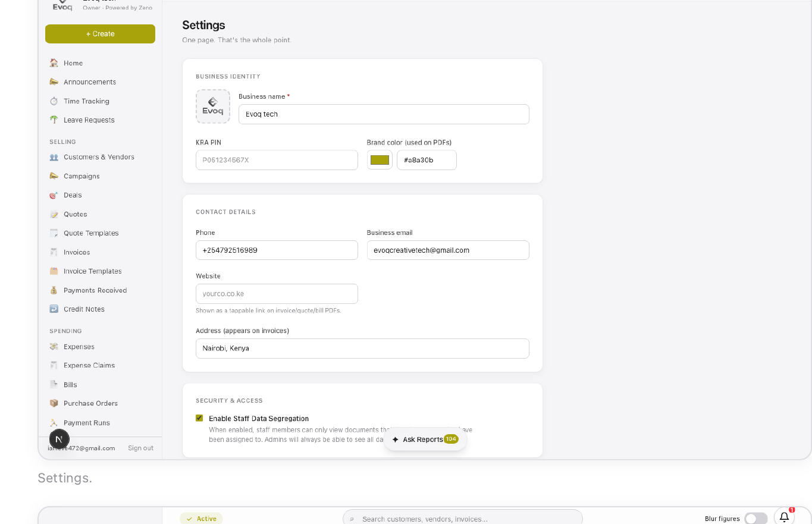
Task: Click the Deals target icon
Action: [54, 195]
